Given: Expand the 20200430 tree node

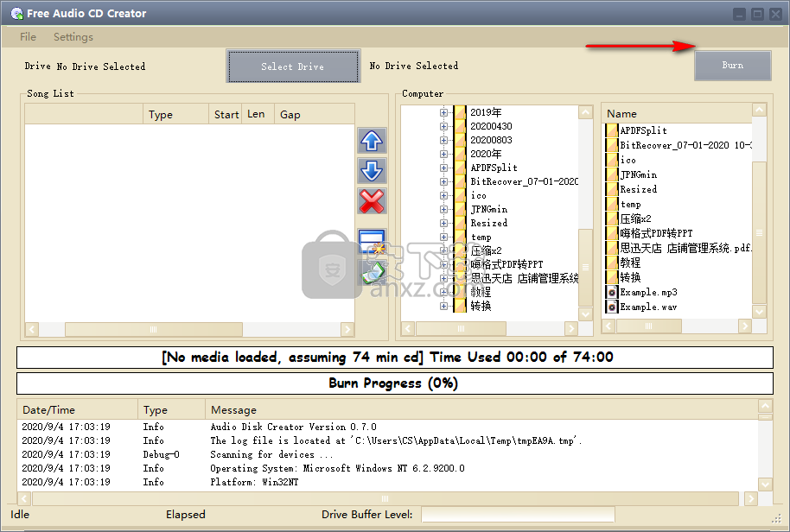Looking at the screenshot, I should 443,126.
